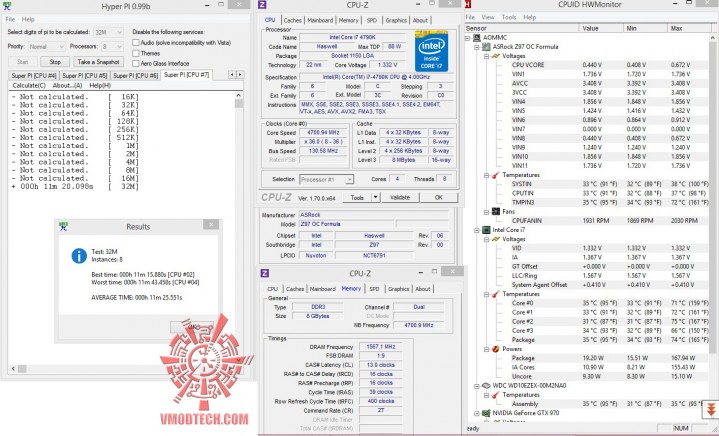Viewport: 719px width, 436px height.
Task: Click the motherboard Temperatures thermometer icon
Action: (x=496, y=175)
